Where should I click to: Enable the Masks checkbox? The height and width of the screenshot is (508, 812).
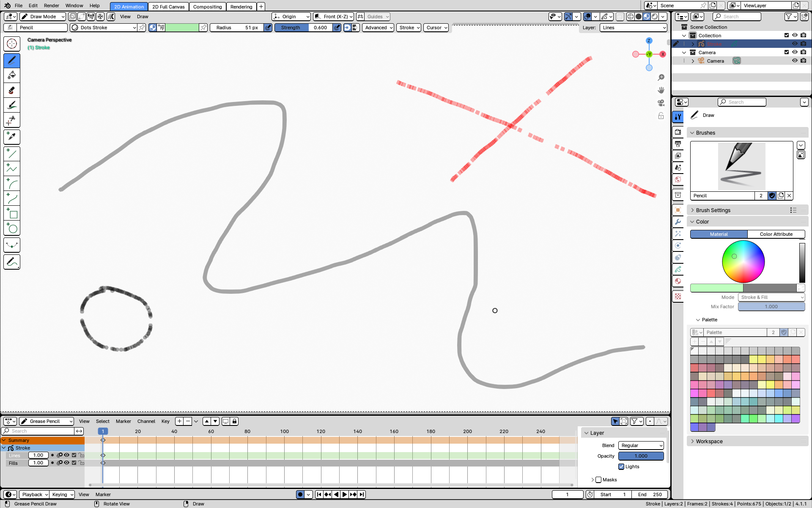tap(598, 480)
